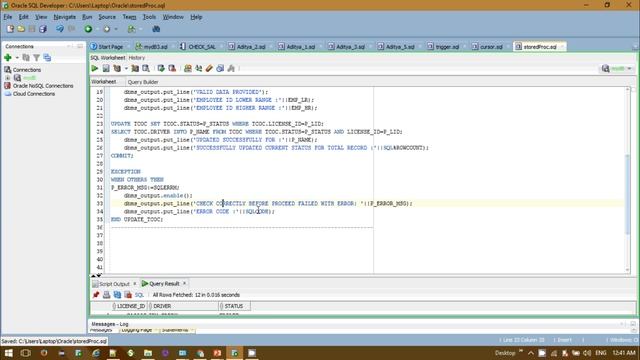Expand the mydb connection tree node

click(x=8, y=78)
